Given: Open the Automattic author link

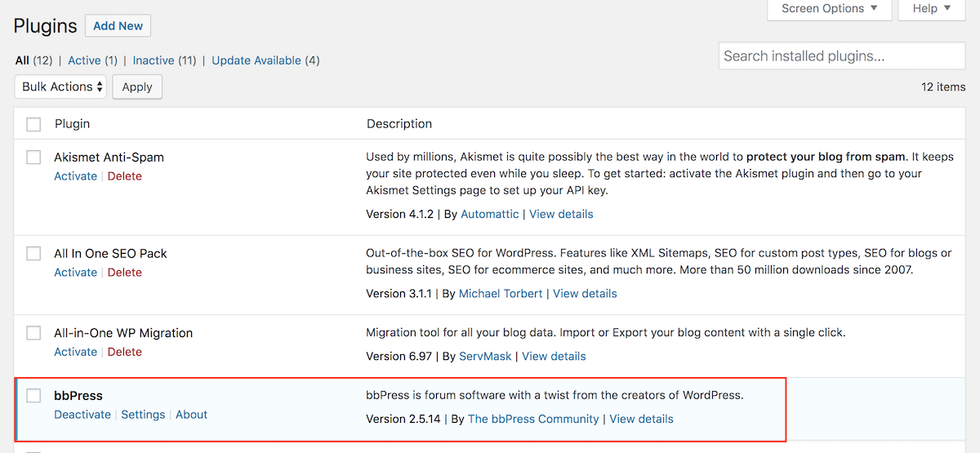Looking at the screenshot, I should (490, 214).
